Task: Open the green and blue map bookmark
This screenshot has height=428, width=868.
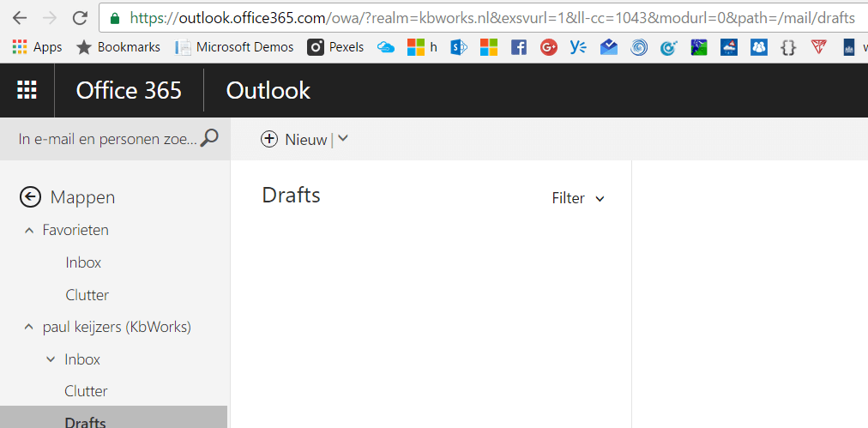Action: tap(699, 48)
